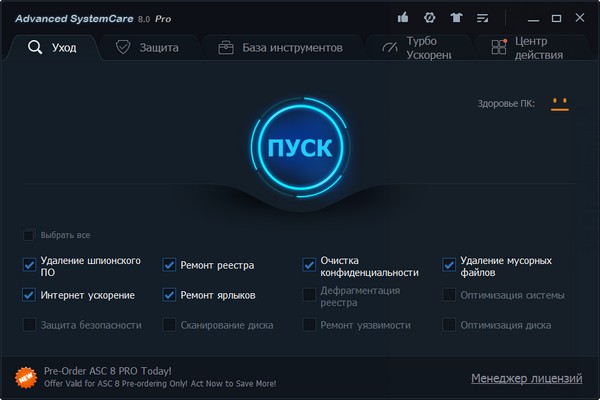Click the thumbs-up like icon
Screen dimensions: 600x400
tap(403, 18)
